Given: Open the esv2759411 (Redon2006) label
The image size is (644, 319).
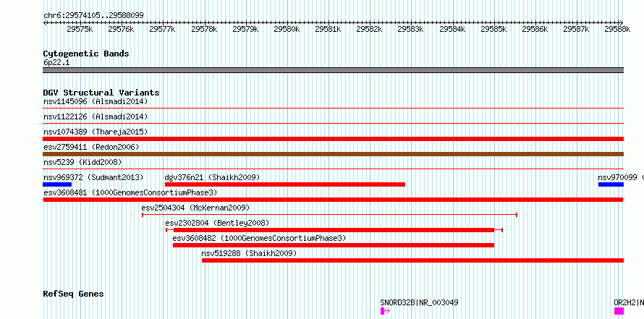Looking at the screenshot, I should coord(91,147).
